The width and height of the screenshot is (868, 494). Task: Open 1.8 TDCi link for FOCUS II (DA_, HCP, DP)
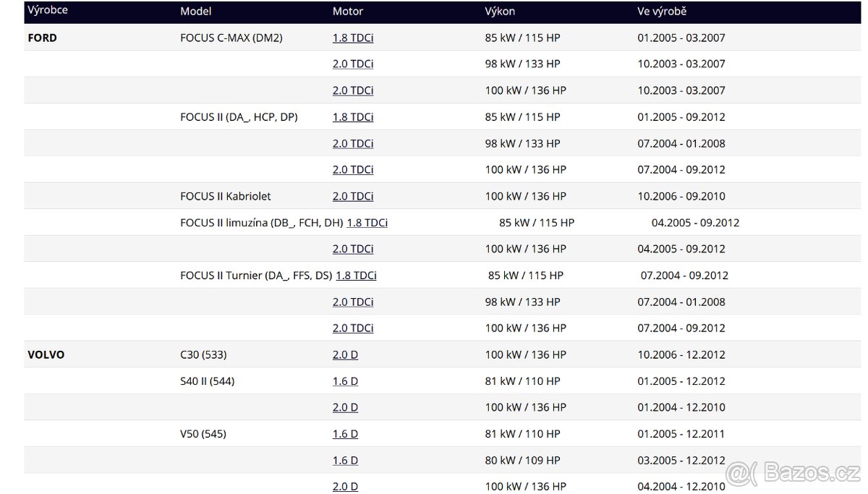tap(353, 116)
